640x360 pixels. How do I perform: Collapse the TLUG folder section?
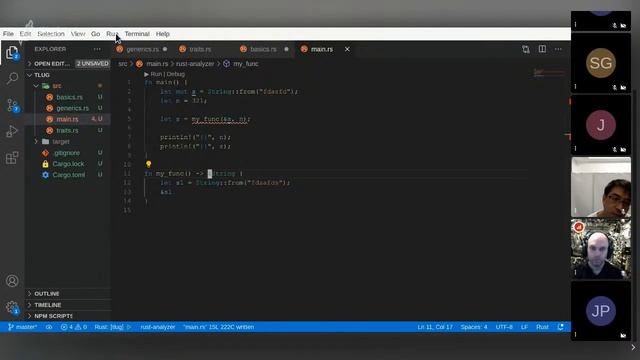pos(68,75)
